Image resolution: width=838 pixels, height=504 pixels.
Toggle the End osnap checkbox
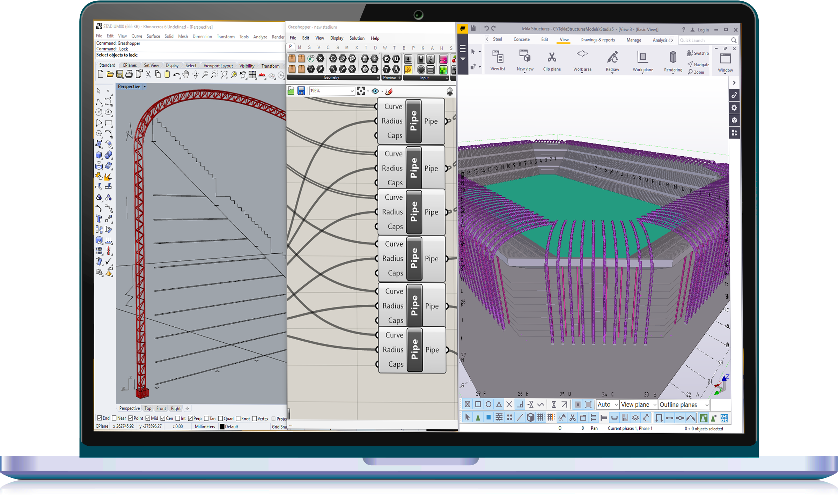click(100, 418)
